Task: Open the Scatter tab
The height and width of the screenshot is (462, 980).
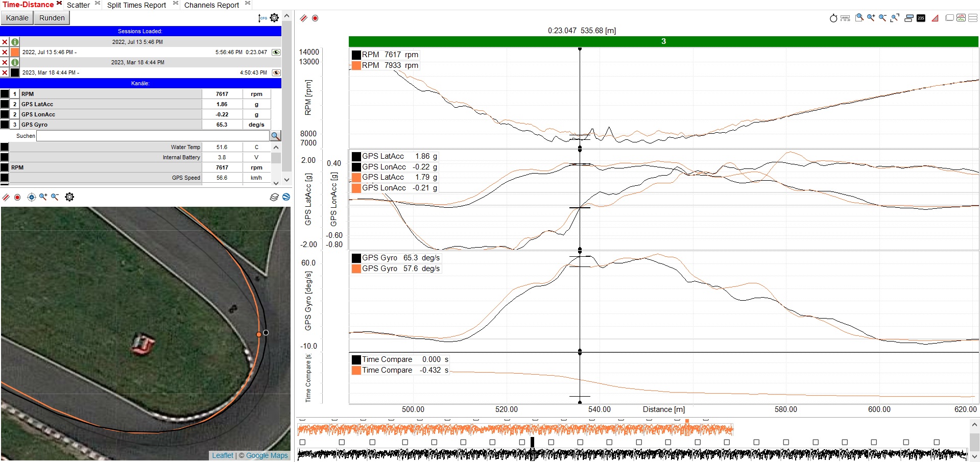Action: coord(78,5)
